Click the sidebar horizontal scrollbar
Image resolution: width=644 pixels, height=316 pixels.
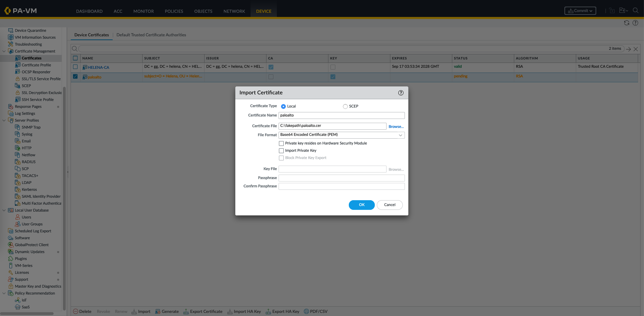pos(27,314)
